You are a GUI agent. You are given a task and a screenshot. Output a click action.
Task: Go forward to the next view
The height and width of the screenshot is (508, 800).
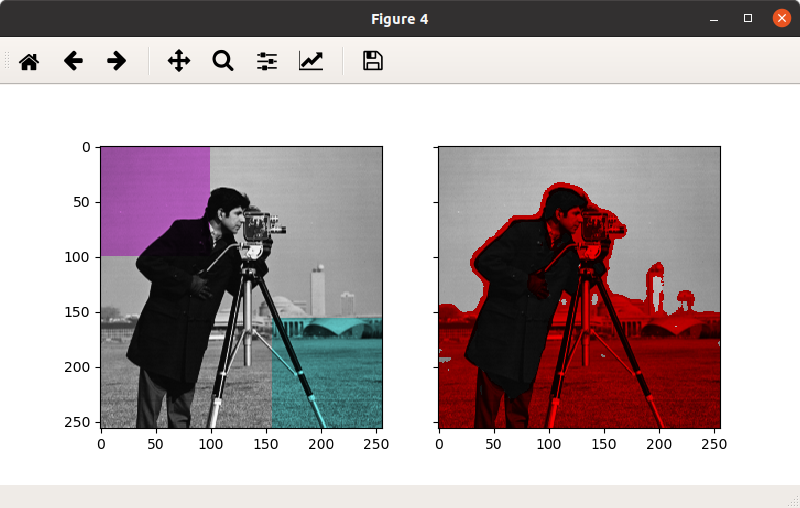(x=116, y=61)
